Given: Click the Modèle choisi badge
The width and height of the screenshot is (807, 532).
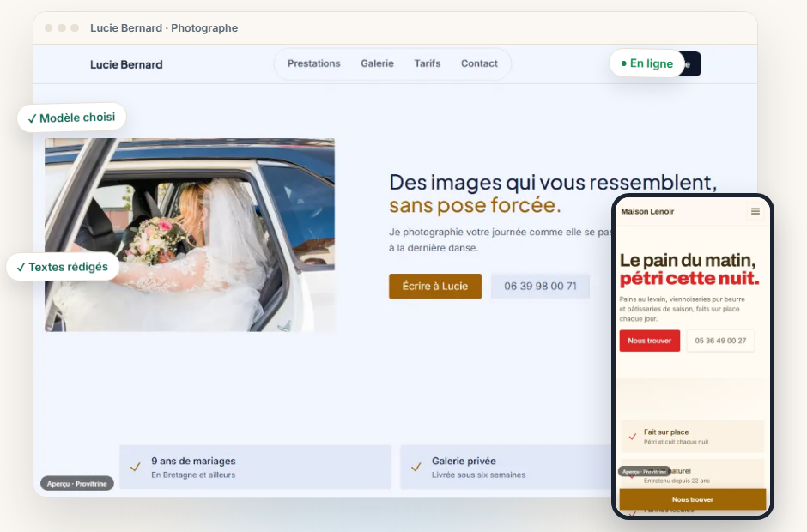Looking at the screenshot, I should tap(71, 118).
